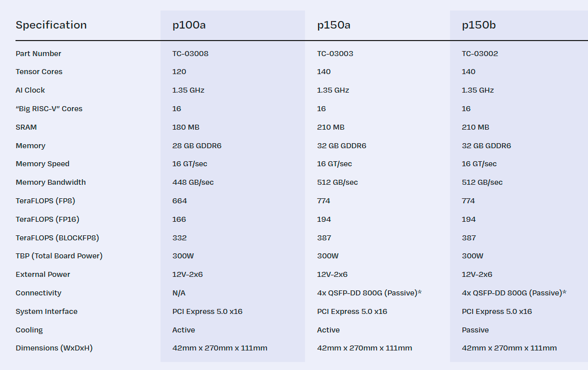This screenshot has width=588, height=370.
Task: Click the Passive cooling value for p150b
Action: pos(475,330)
